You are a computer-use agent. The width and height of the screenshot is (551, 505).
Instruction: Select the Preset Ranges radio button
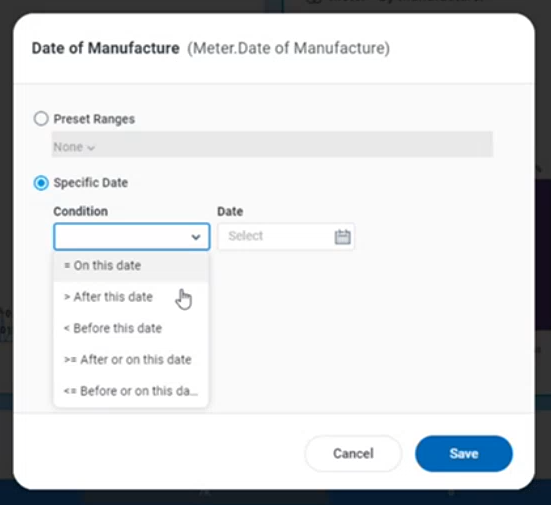(x=41, y=119)
